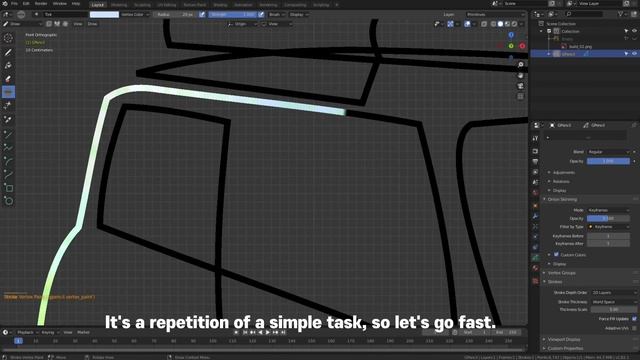Expand the Custom Properties panel
Image resolution: width=640 pixels, height=360 pixels.
pos(565,348)
